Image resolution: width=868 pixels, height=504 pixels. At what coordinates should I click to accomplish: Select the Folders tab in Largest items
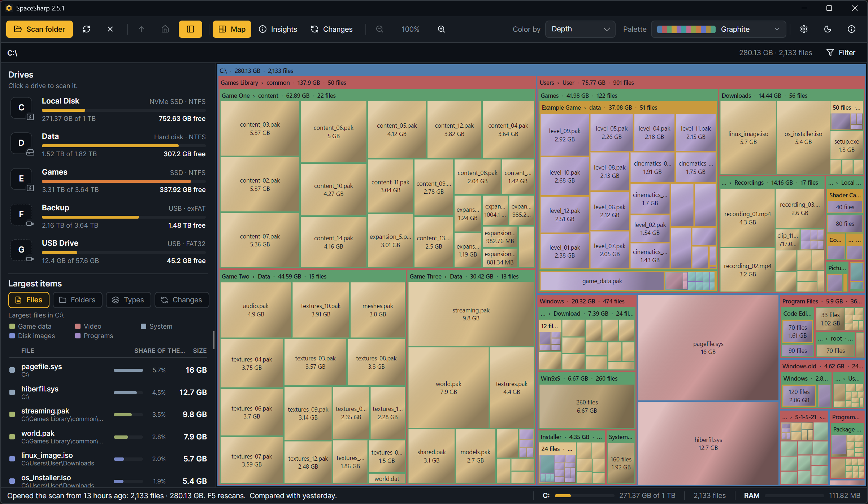[78, 300]
